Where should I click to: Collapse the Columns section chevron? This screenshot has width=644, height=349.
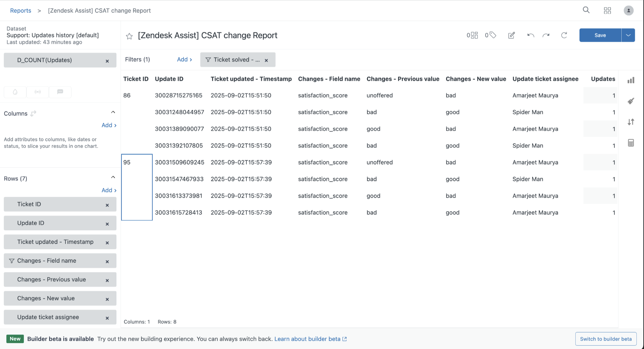click(113, 112)
